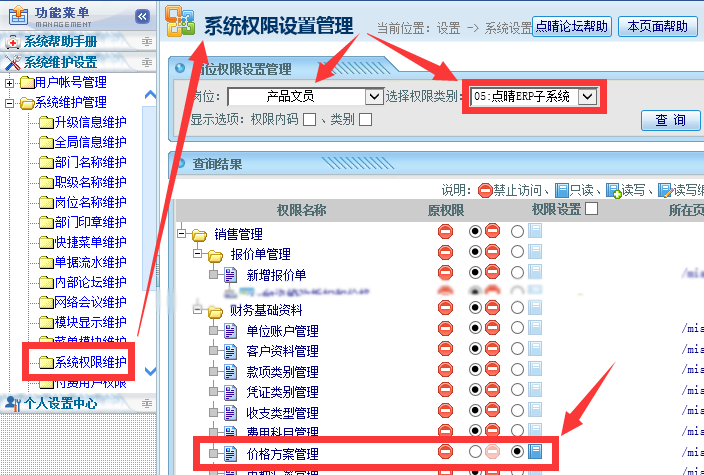The width and height of the screenshot is (704, 475).
Task: Click the 查询 button
Action: 670,120
